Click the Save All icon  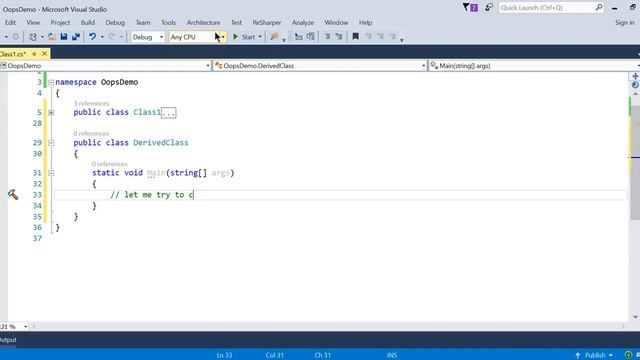click(76, 37)
